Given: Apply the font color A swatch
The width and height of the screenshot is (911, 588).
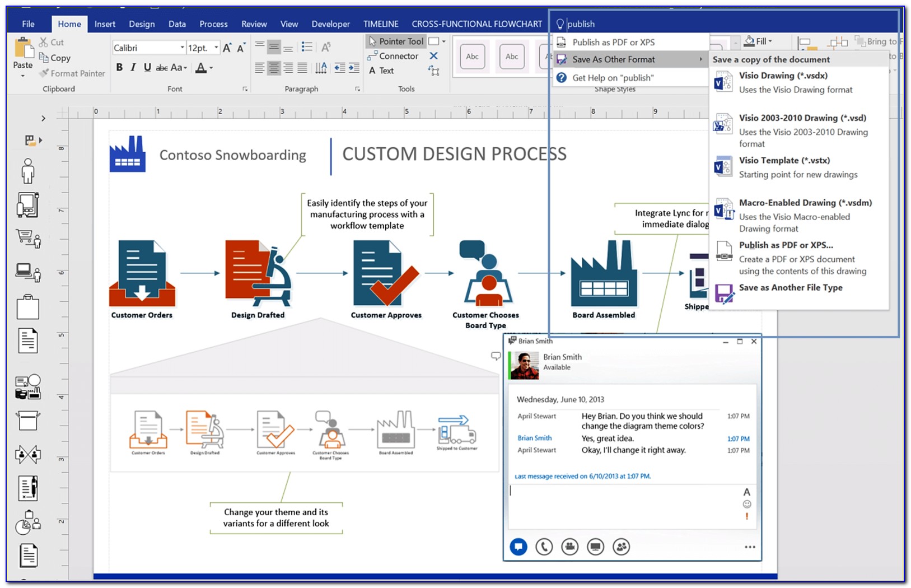Looking at the screenshot, I should tap(200, 68).
